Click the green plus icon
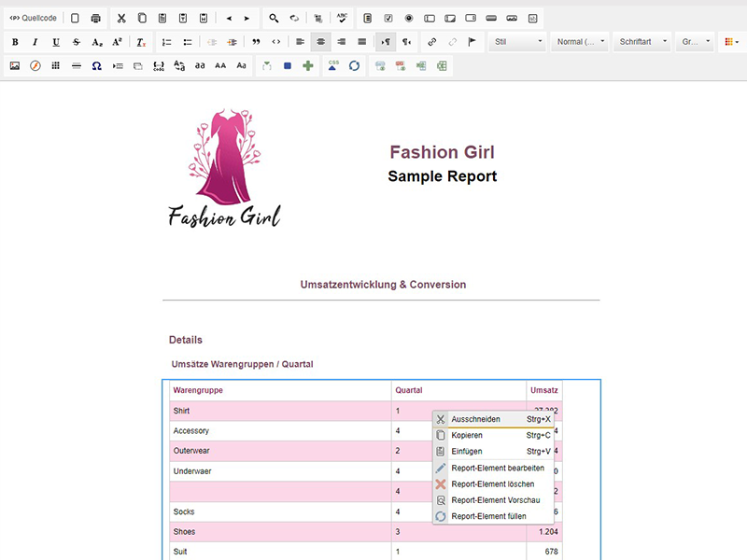Screen dimensions: 747x560 click(308, 65)
